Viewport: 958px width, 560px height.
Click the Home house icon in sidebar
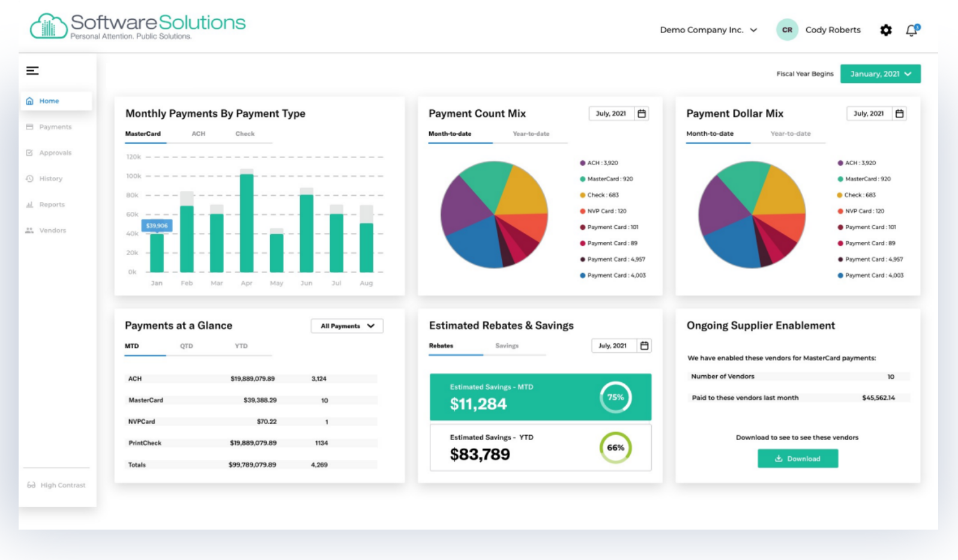click(x=29, y=101)
